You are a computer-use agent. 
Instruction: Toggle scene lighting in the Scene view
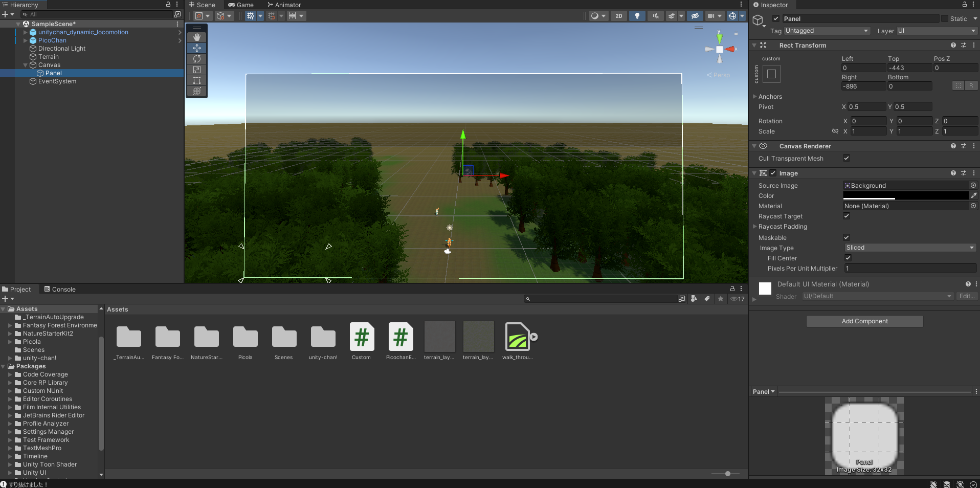point(637,16)
